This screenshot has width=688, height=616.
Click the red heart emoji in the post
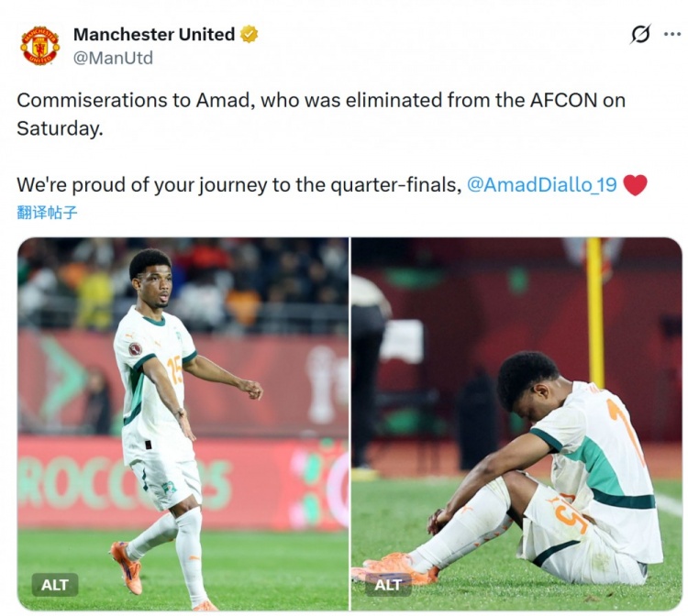635,184
